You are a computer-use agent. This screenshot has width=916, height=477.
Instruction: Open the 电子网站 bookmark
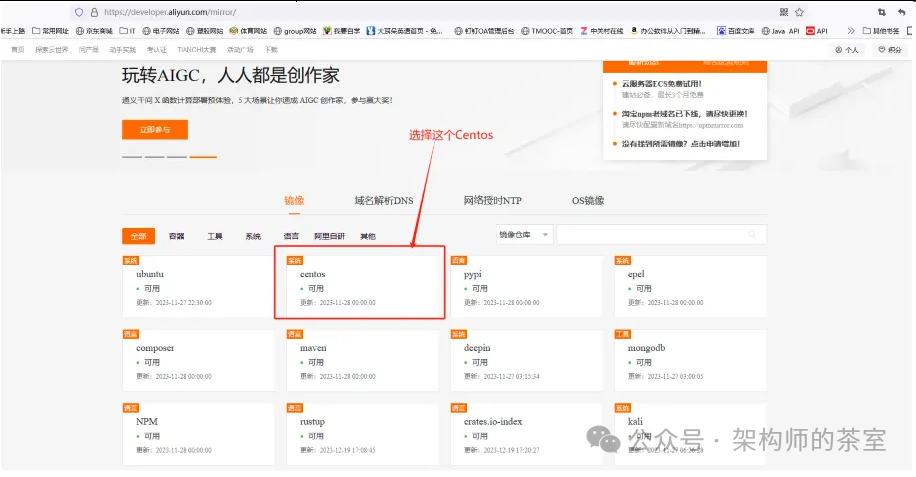click(161, 31)
